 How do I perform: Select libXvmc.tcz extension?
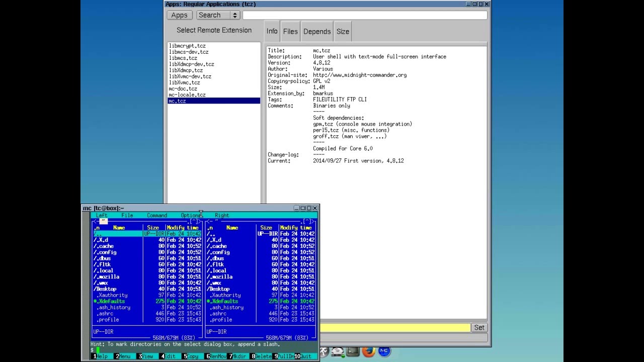click(214, 82)
